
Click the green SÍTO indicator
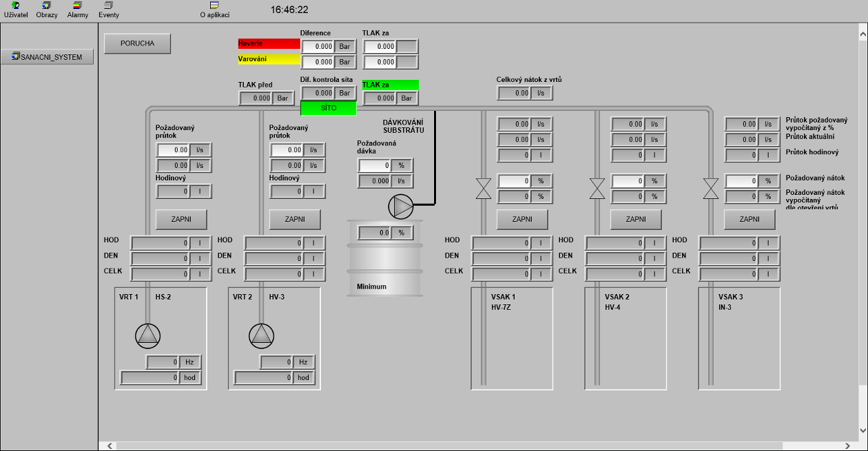click(x=329, y=108)
